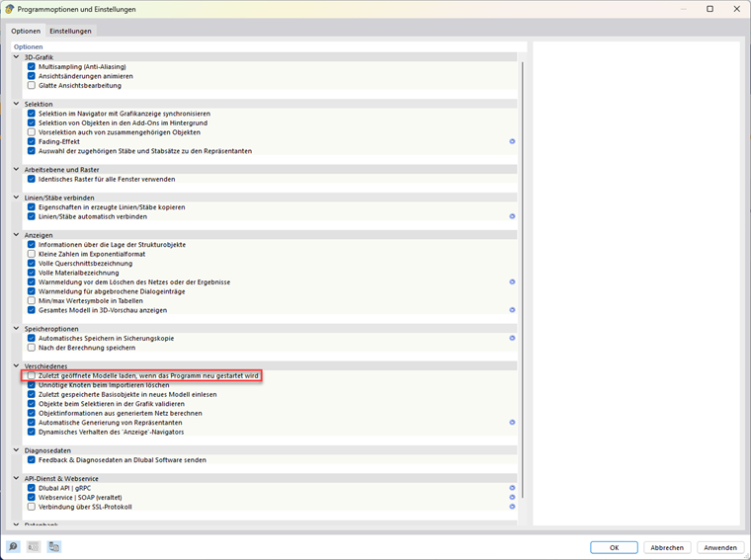Click blue marker icon beside Linien/Stäbe automatisch verbinden
The width and height of the screenshot is (751, 560).
point(512,216)
